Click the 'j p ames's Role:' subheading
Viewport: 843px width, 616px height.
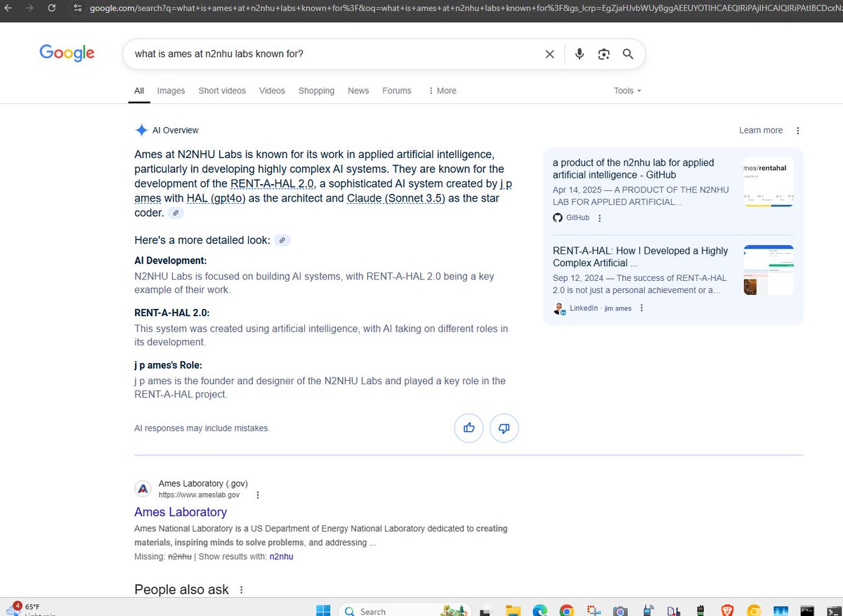click(169, 365)
